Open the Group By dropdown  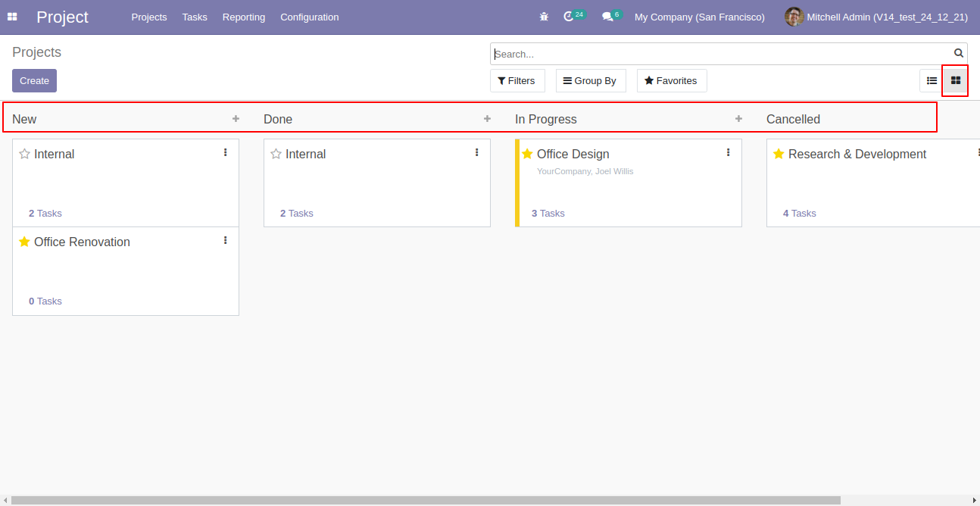591,81
